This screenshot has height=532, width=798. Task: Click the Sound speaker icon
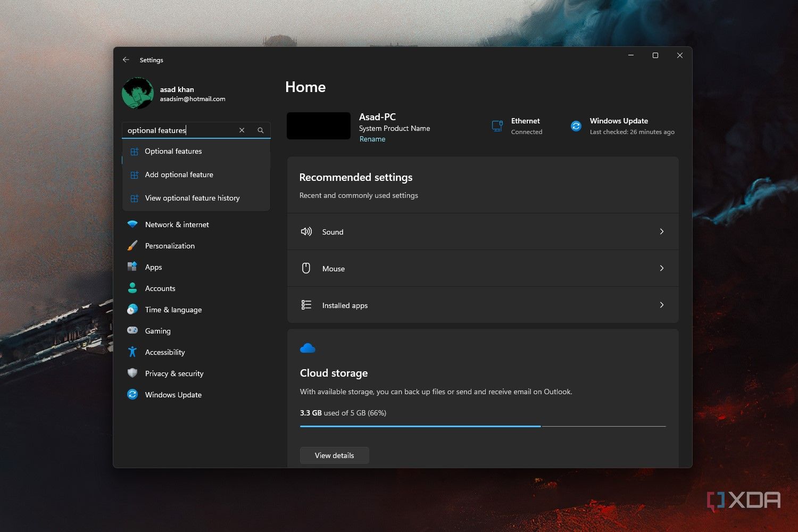tap(306, 231)
